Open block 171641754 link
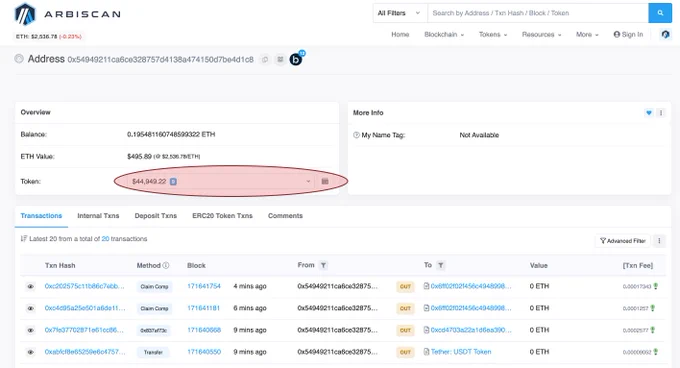The width and height of the screenshot is (680, 368). (204, 286)
